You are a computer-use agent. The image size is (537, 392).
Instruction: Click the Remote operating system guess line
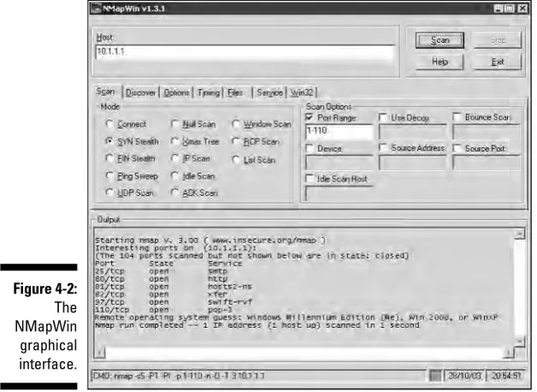click(296, 318)
